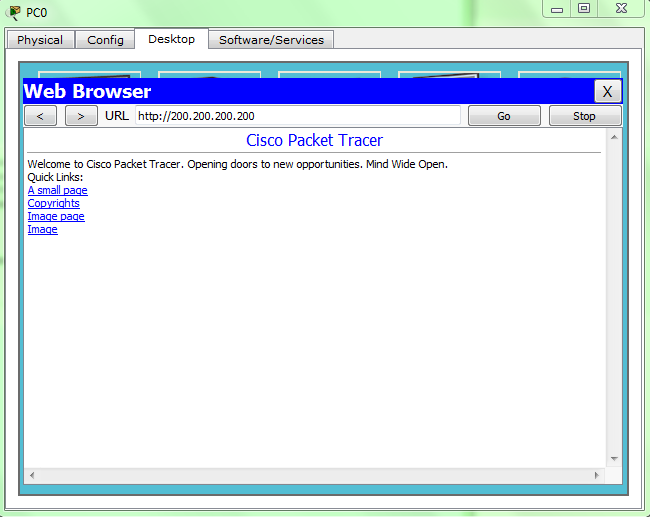This screenshot has height=517, width=650.
Task: Click the Cisco Packet Tracer page heading
Action: [314, 140]
